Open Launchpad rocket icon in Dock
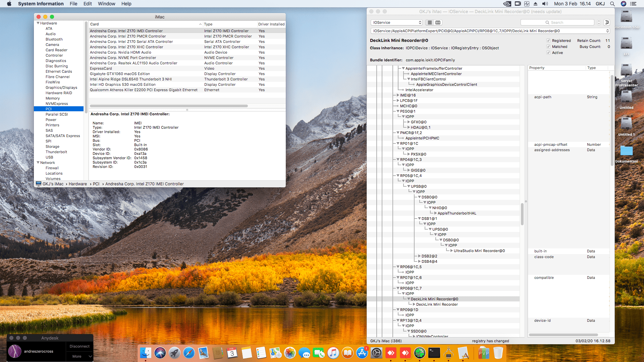The width and height of the screenshot is (644, 362). (174, 353)
